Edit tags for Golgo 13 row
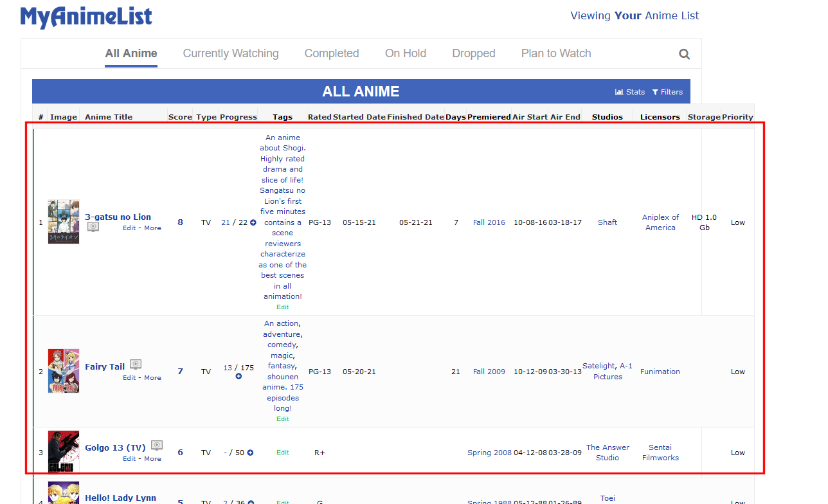828x504 pixels. (283, 453)
